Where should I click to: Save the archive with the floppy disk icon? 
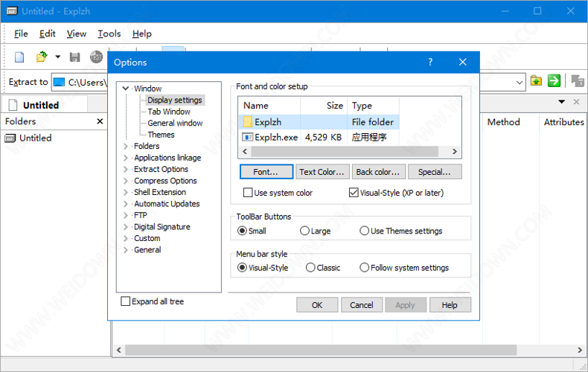pos(75,57)
